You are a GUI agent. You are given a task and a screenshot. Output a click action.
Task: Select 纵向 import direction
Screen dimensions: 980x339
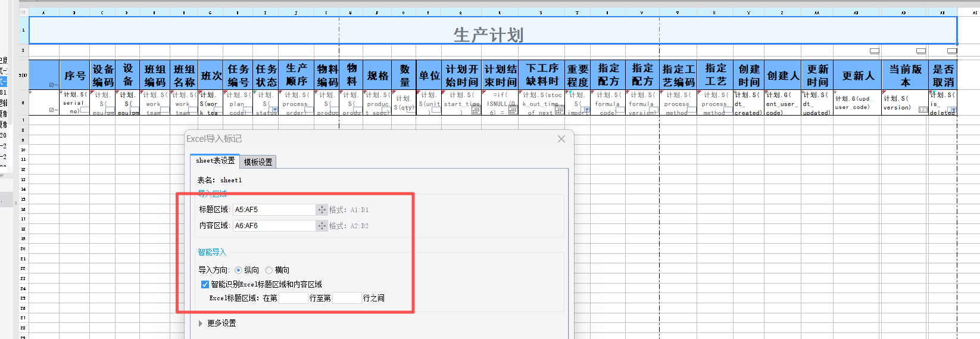click(x=238, y=270)
